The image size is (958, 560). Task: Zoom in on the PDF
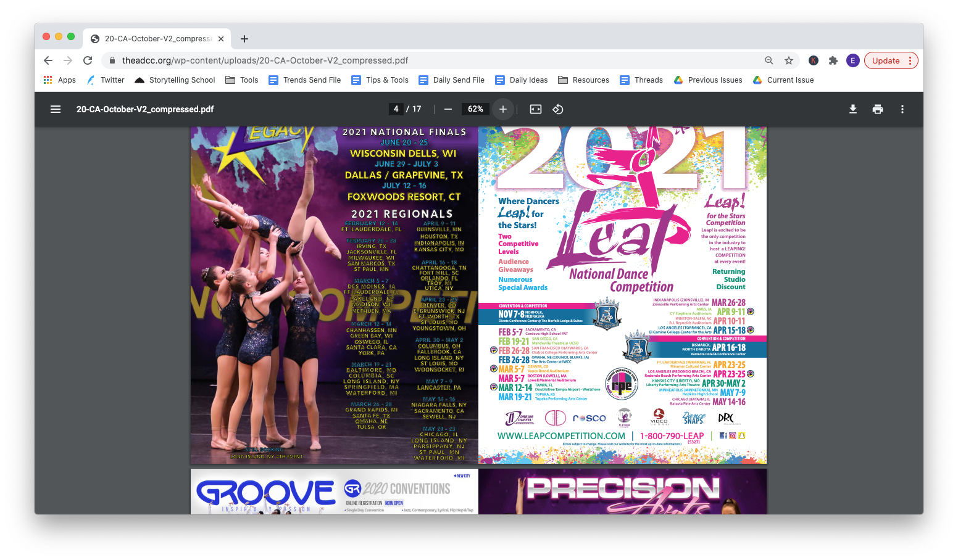503,109
